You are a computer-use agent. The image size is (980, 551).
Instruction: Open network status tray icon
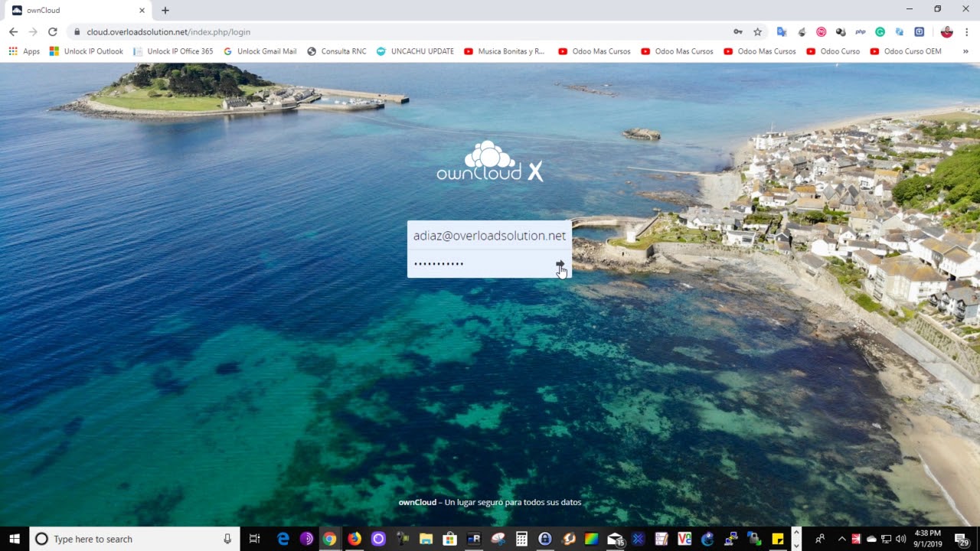click(886, 539)
